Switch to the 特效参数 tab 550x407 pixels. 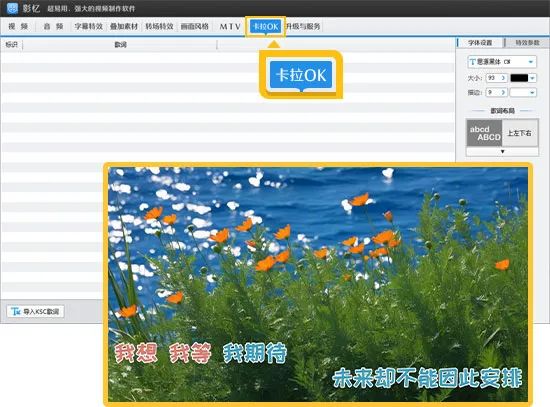point(527,43)
